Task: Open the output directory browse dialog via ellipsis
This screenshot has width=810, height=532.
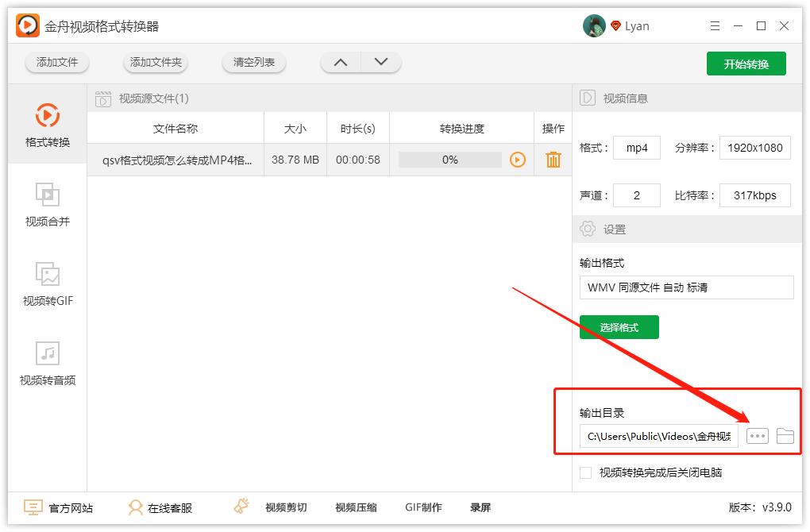Action: (x=757, y=435)
